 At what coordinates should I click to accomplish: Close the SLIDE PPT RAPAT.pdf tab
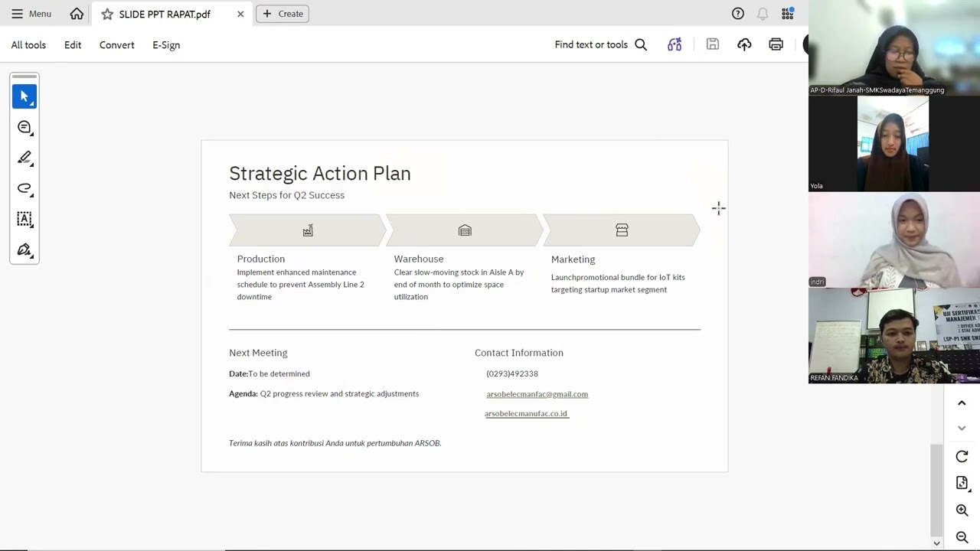240,14
